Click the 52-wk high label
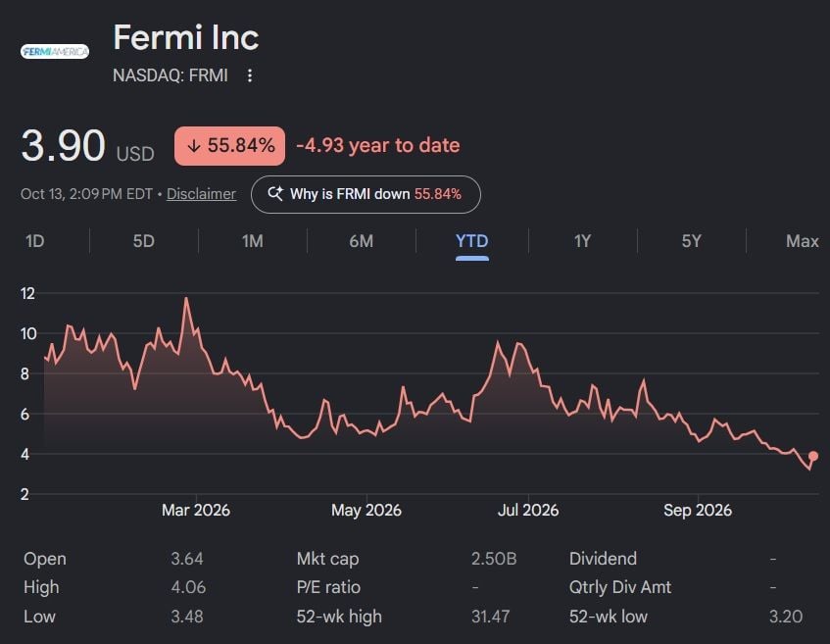Image resolution: width=830 pixels, height=644 pixels. click(x=339, y=617)
